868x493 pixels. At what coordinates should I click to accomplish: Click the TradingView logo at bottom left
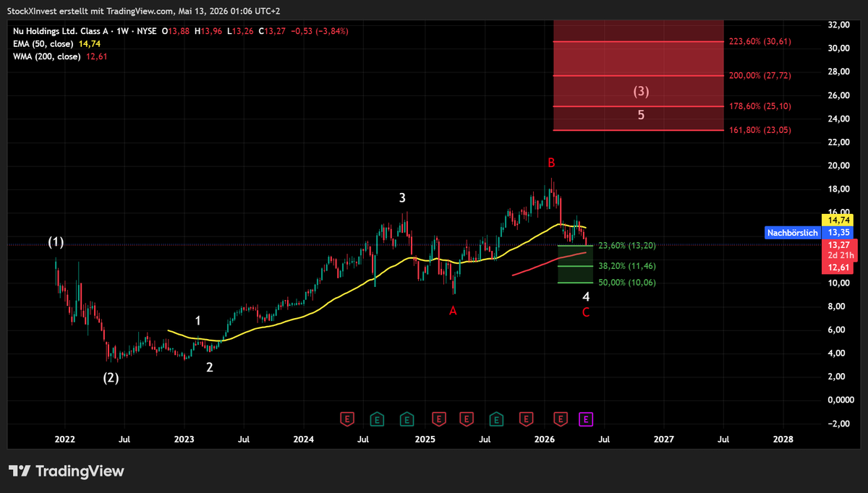[x=67, y=471]
